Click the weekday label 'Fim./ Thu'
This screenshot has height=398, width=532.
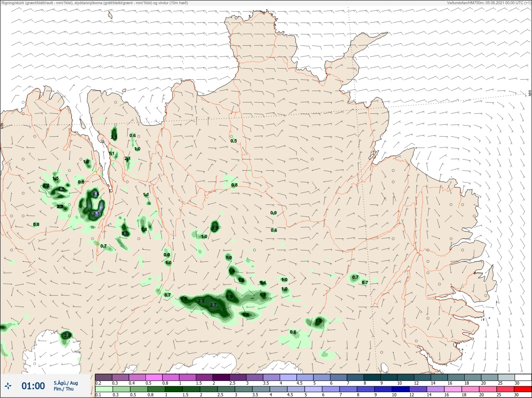63,389
